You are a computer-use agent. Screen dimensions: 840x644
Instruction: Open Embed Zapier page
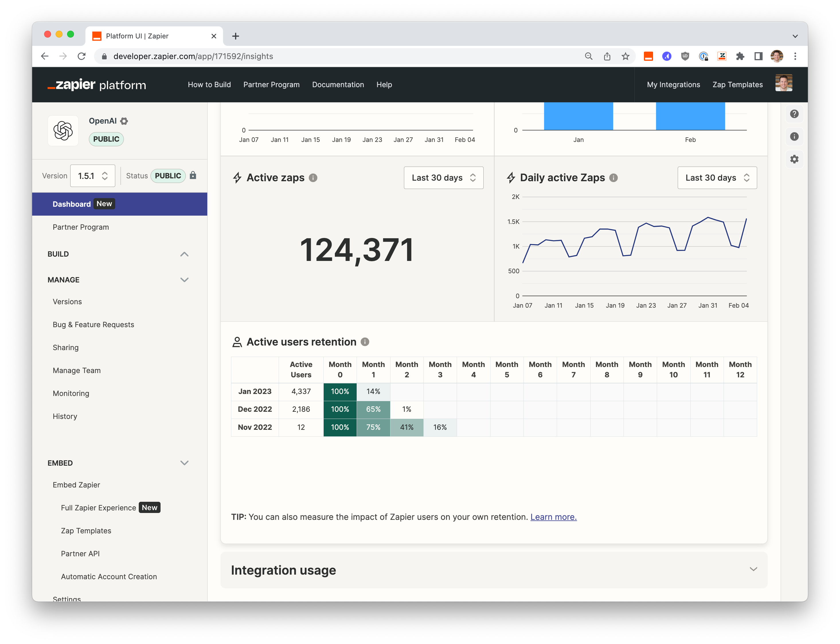click(76, 485)
